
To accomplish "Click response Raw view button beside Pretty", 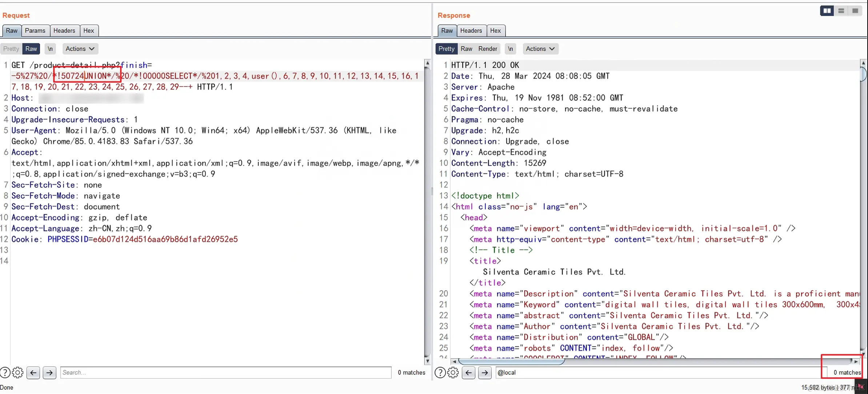I will point(467,49).
